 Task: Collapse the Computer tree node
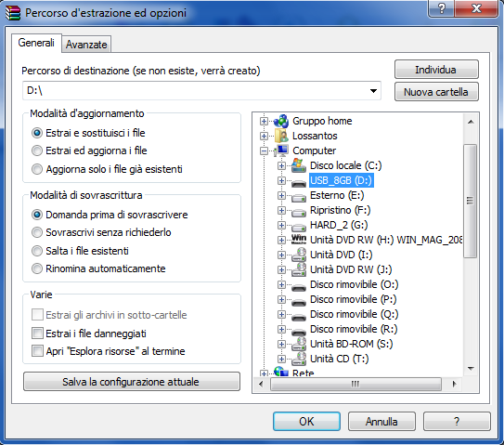coord(264,151)
